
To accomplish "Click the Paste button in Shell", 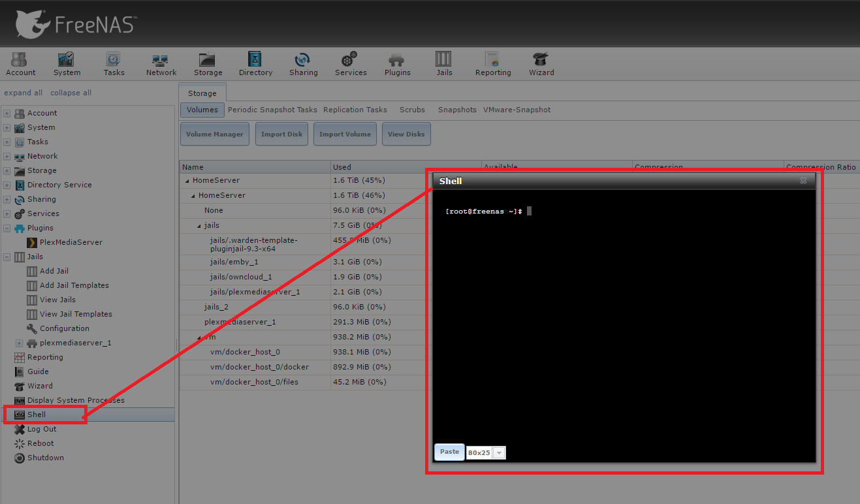I will [x=449, y=452].
